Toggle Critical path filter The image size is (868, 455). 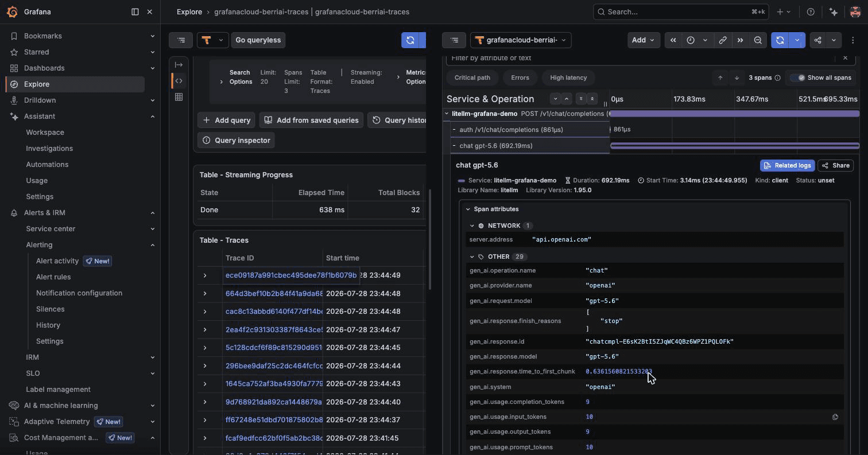click(x=472, y=77)
